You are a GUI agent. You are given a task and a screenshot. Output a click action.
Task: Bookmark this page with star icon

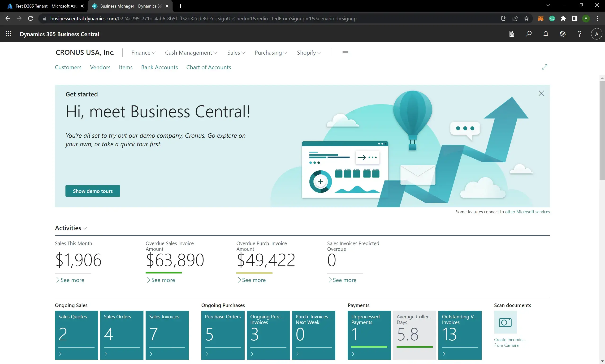coord(526,18)
